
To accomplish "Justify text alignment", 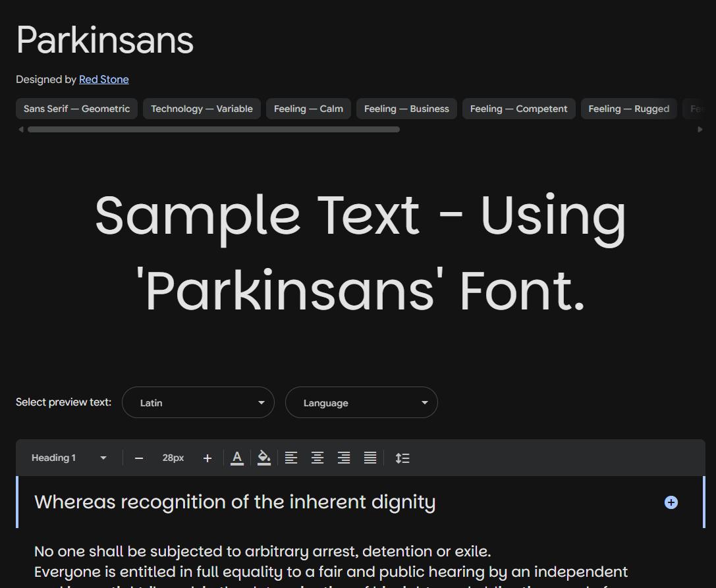I will [370, 458].
